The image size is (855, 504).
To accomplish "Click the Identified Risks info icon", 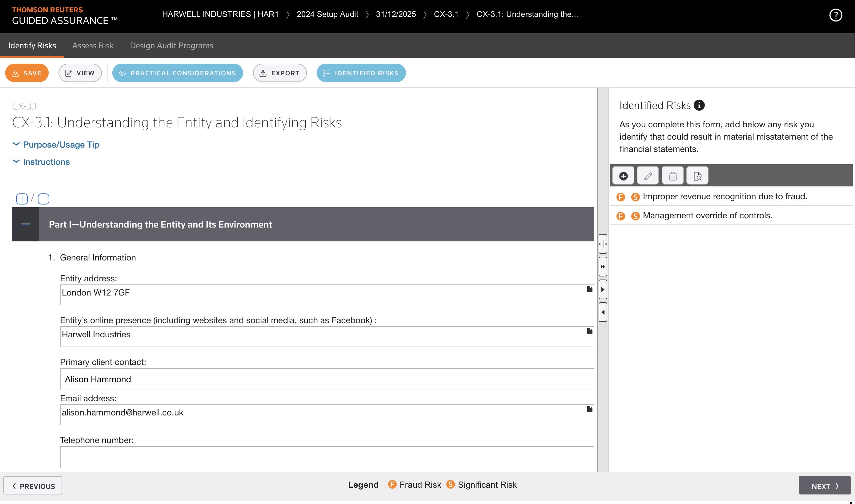I will click(x=699, y=105).
